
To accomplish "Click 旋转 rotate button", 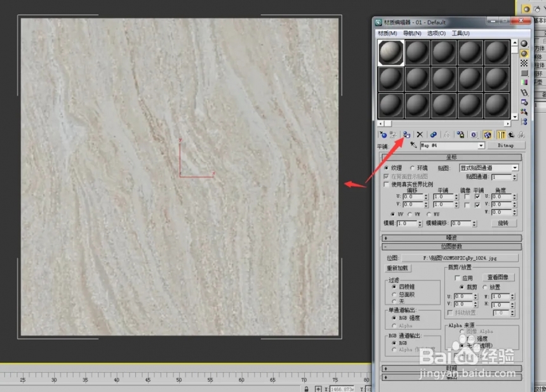I will (503, 223).
